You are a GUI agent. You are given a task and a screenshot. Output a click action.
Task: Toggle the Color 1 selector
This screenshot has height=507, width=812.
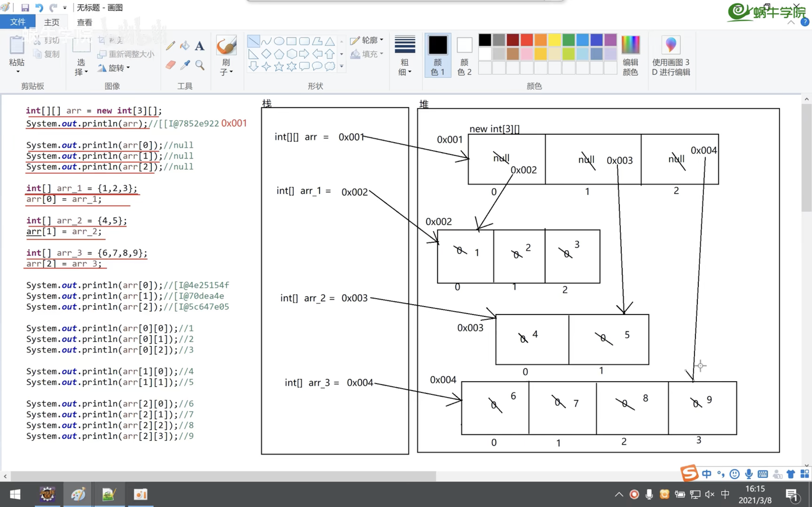[x=438, y=55]
